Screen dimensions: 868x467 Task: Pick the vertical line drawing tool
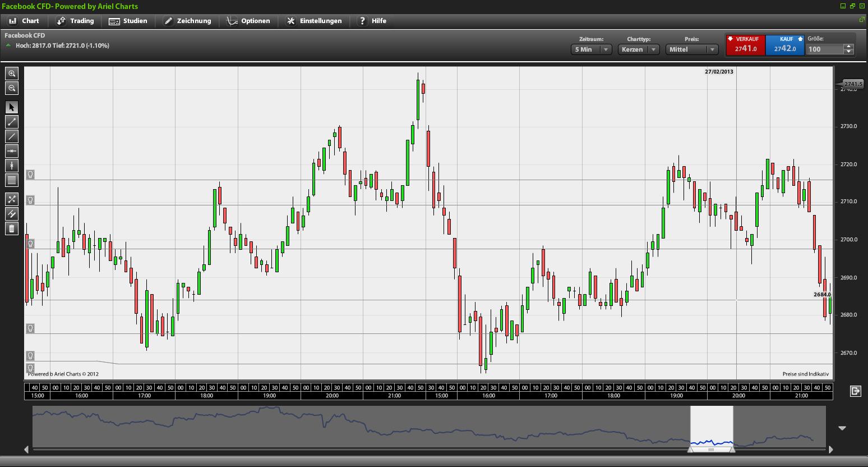(x=12, y=166)
